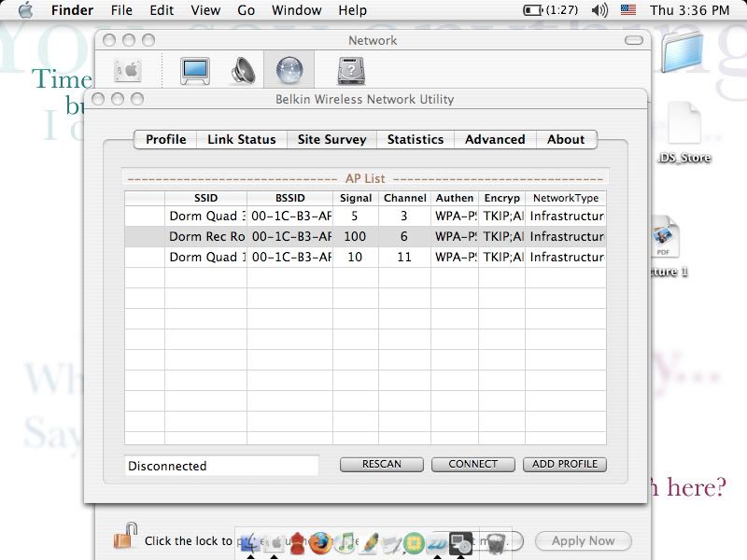Click the Disconnected status field

221,466
